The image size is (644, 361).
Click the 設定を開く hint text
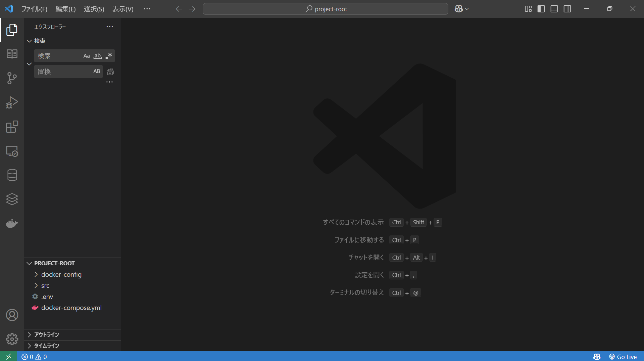[369, 275]
